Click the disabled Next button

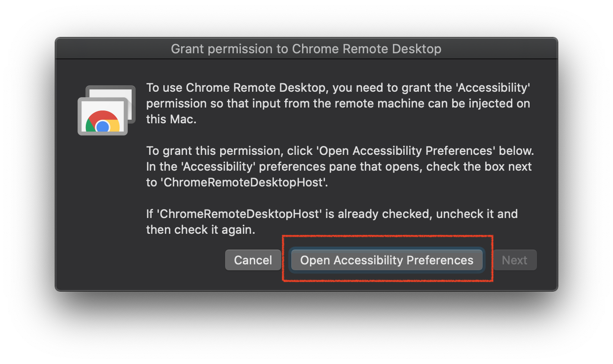tap(514, 260)
